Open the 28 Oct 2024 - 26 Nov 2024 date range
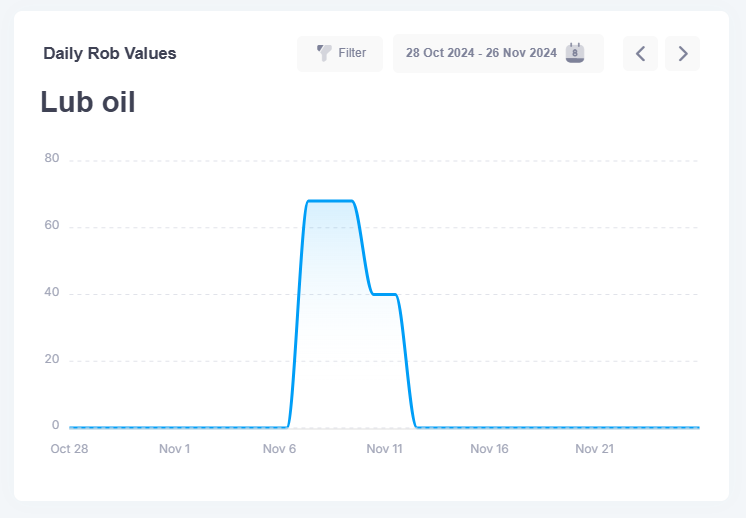The image size is (746, 518). pos(481,53)
